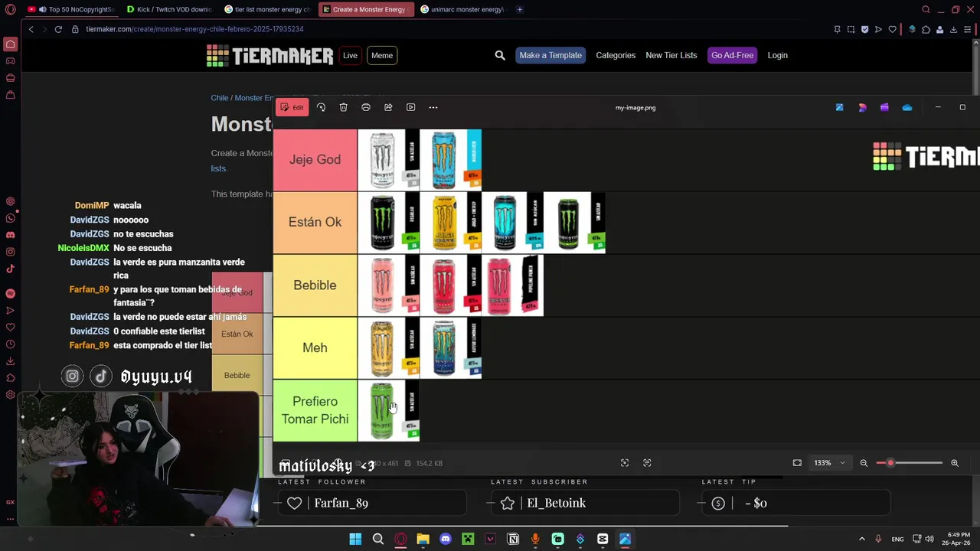Click the focus/screenshot frame icon in Photos
The image size is (980, 551).
[625, 463]
